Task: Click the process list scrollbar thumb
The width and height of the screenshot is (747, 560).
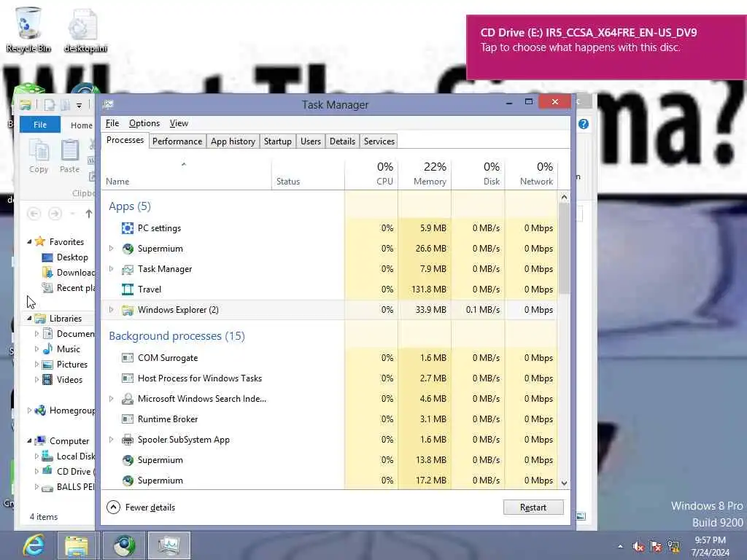Action: coord(564,249)
